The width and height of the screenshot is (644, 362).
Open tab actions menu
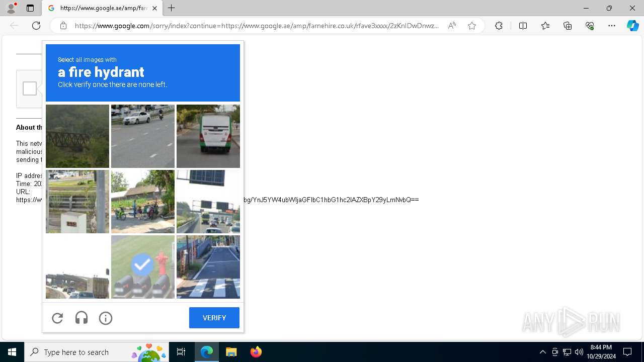tap(30, 8)
